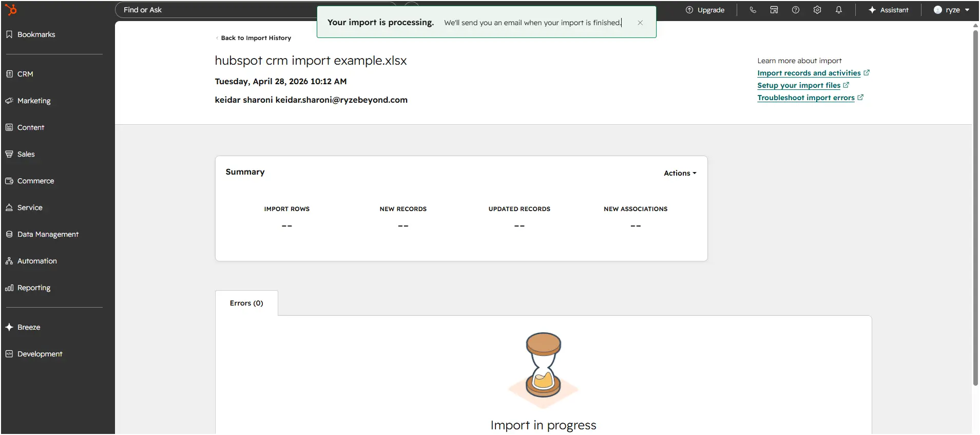The width and height of the screenshot is (980, 435).
Task: Click the Import in progress heading
Action: (543, 425)
